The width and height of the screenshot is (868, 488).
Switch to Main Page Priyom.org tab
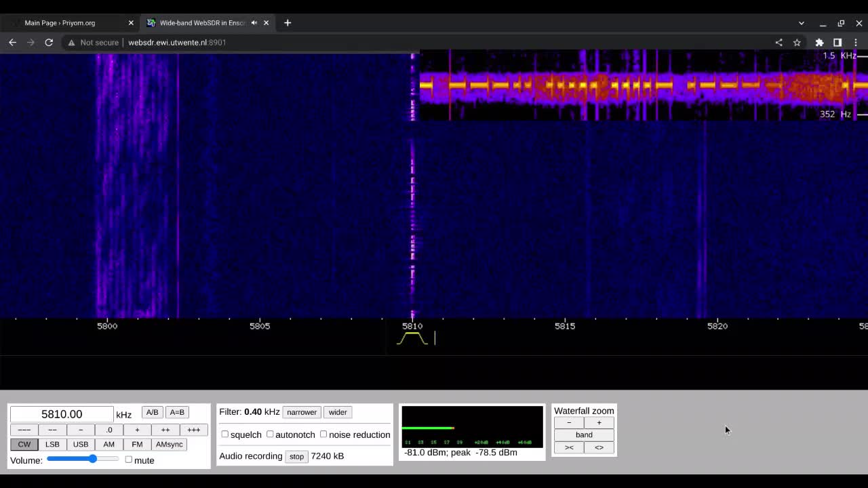[70, 22]
